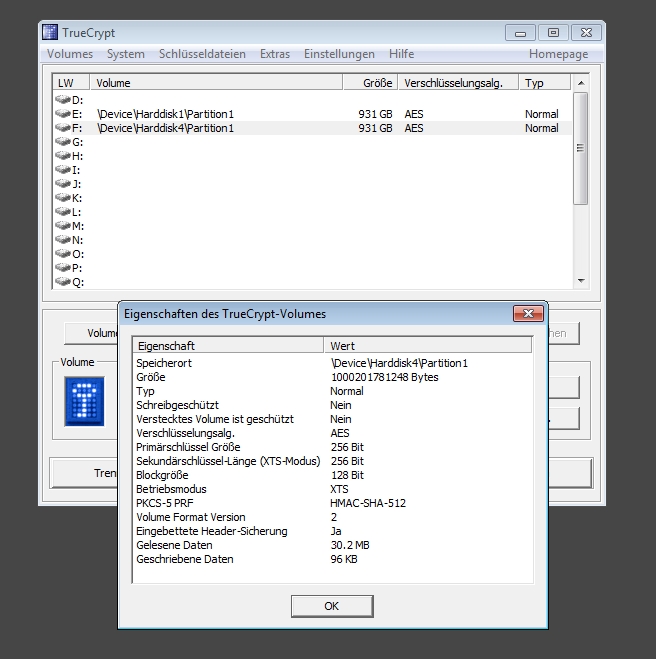Click Eigenschaft column header in dialog
This screenshot has width=656, height=659.
click(228, 345)
